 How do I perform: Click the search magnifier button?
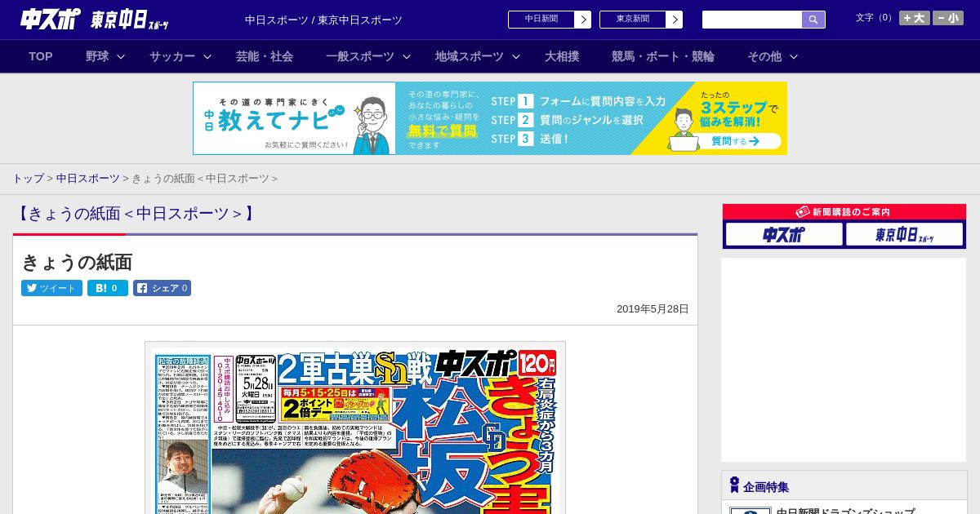[813, 20]
